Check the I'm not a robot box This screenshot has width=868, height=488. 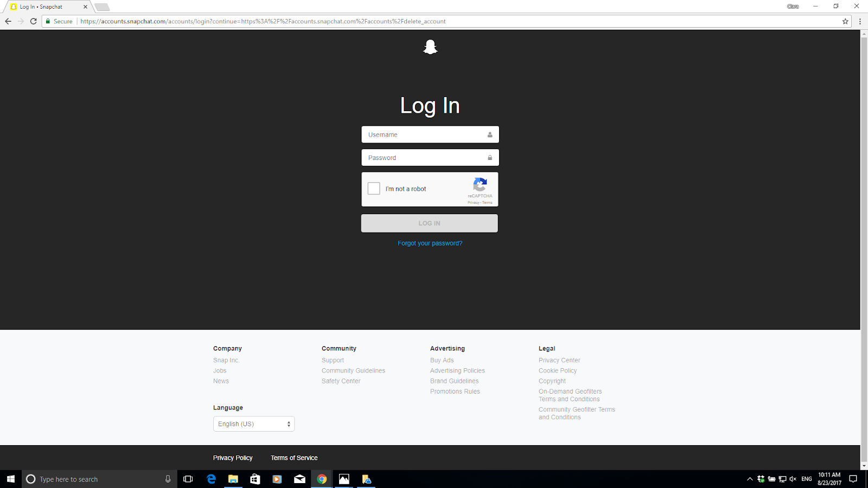click(x=374, y=189)
